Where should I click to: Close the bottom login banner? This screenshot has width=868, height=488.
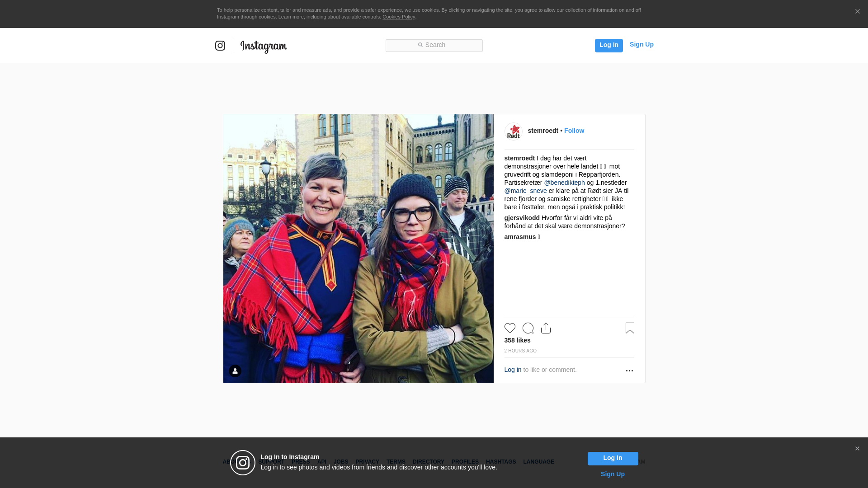857,449
